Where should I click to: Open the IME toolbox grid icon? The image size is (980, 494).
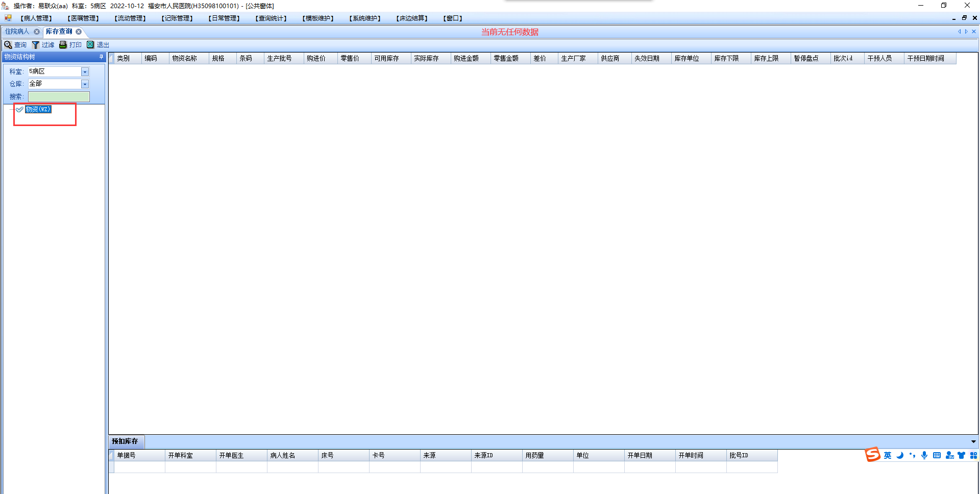point(973,455)
